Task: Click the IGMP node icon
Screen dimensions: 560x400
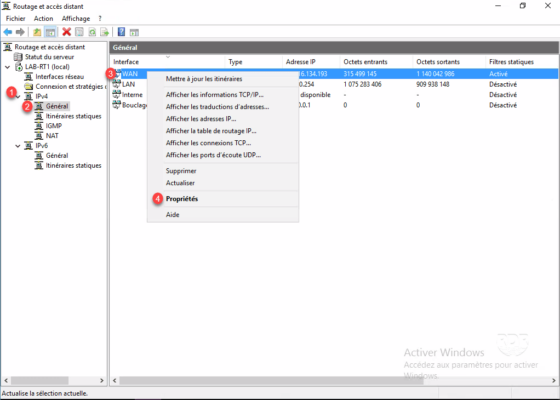Action: coord(39,126)
